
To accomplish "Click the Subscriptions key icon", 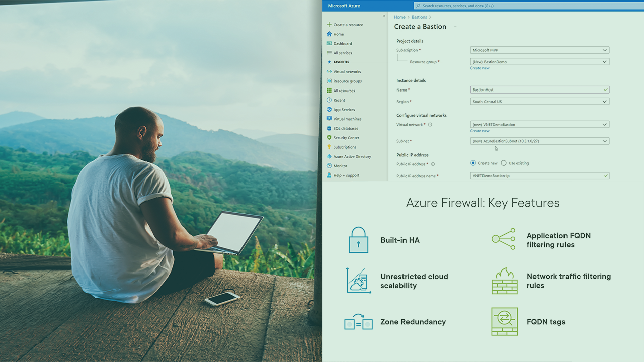I will 329,147.
